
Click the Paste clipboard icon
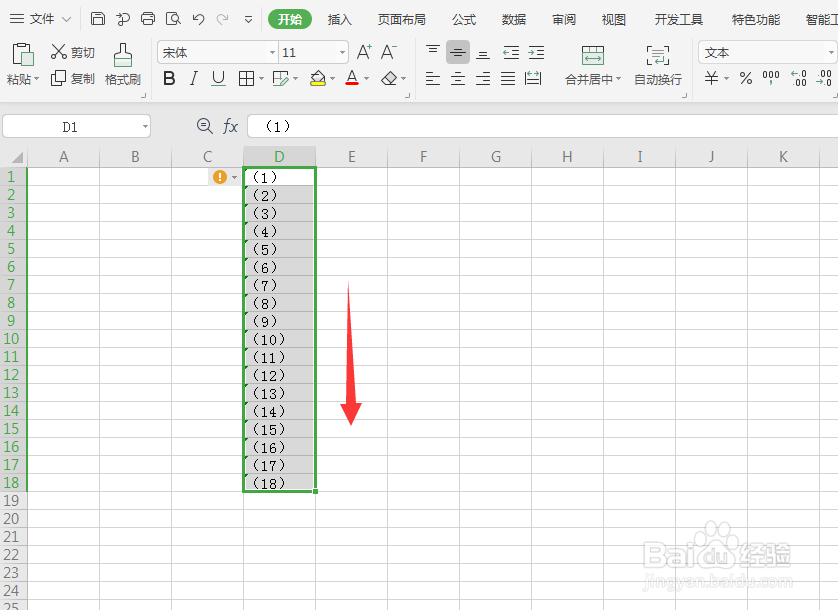(x=22, y=55)
